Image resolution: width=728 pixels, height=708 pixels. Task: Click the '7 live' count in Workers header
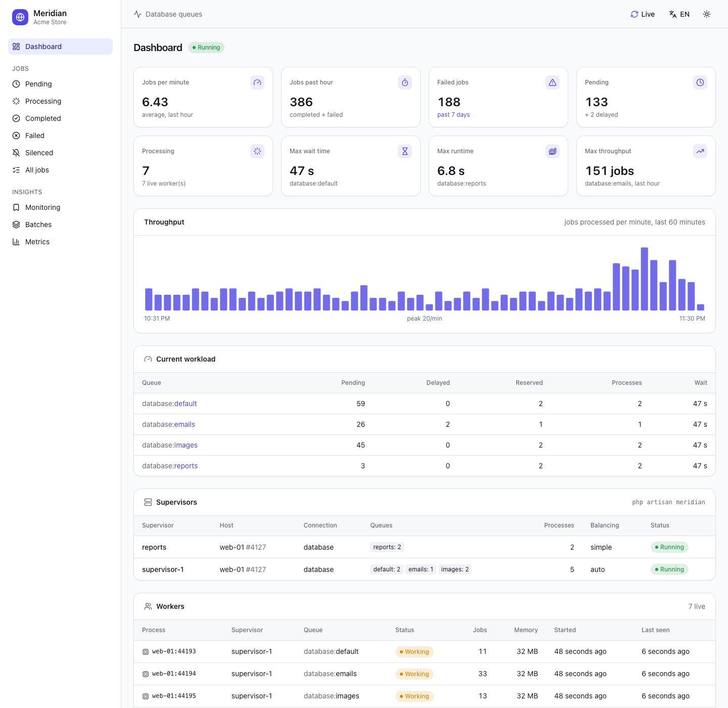pyautogui.click(x=697, y=606)
